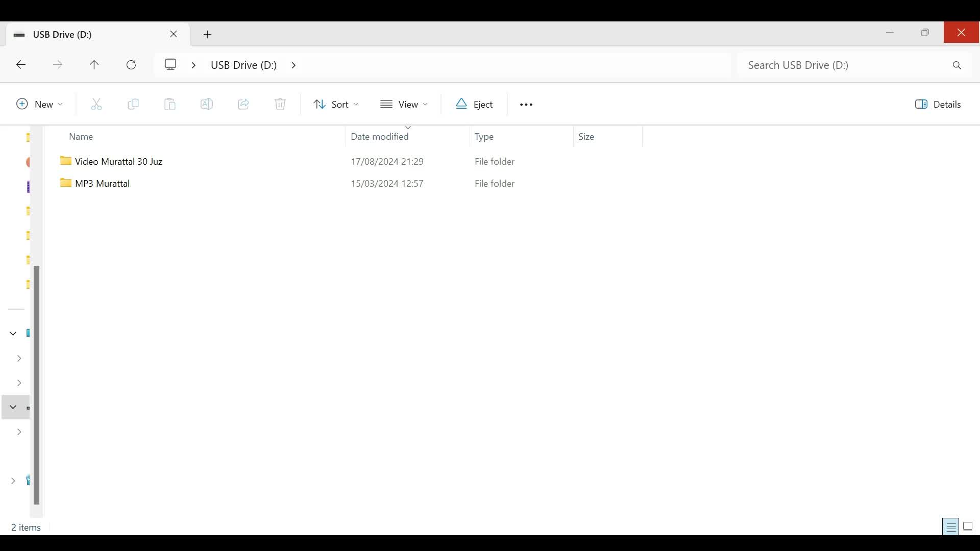
Task: Click the search magnifier icon
Action: [957, 66]
